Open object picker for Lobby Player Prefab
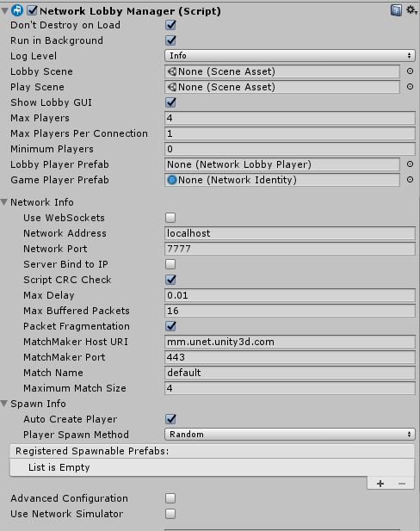Image resolution: width=420 pixels, height=531 pixels. click(410, 164)
